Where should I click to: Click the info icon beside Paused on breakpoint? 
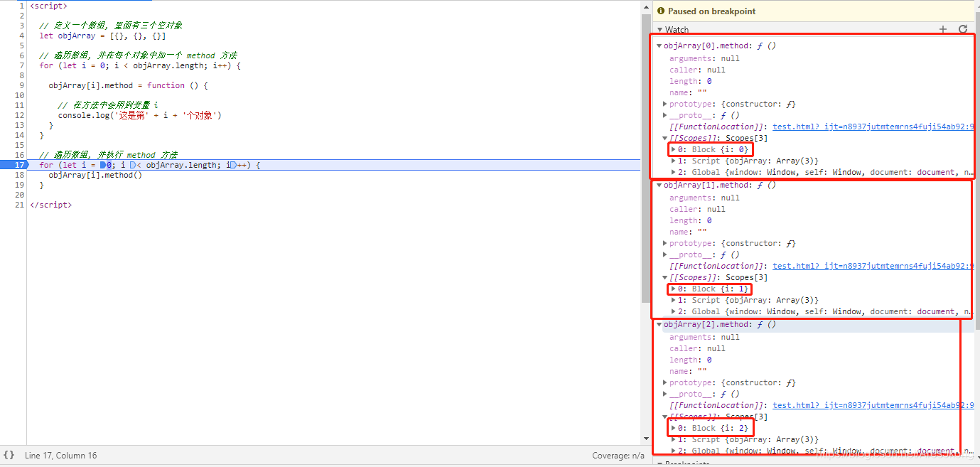pyautogui.click(x=661, y=11)
